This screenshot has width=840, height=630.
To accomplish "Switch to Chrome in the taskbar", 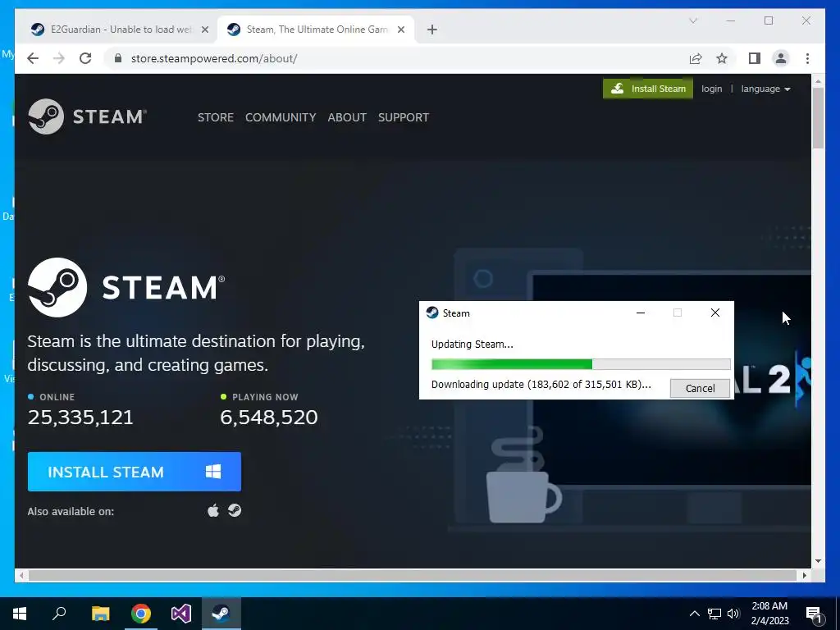I will point(141,614).
